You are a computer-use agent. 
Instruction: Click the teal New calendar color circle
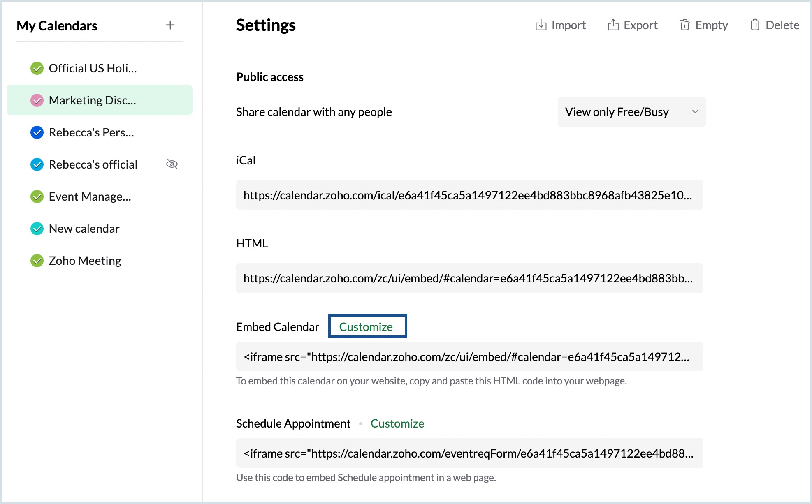(x=37, y=229)
